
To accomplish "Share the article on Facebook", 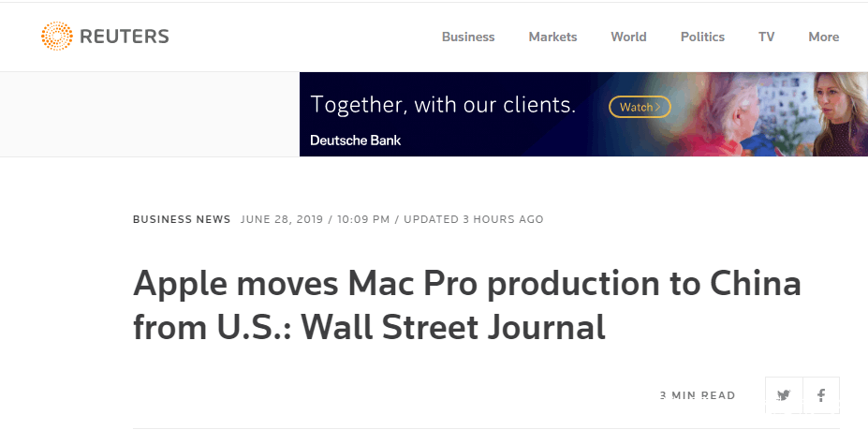I will tap(821, 395).
